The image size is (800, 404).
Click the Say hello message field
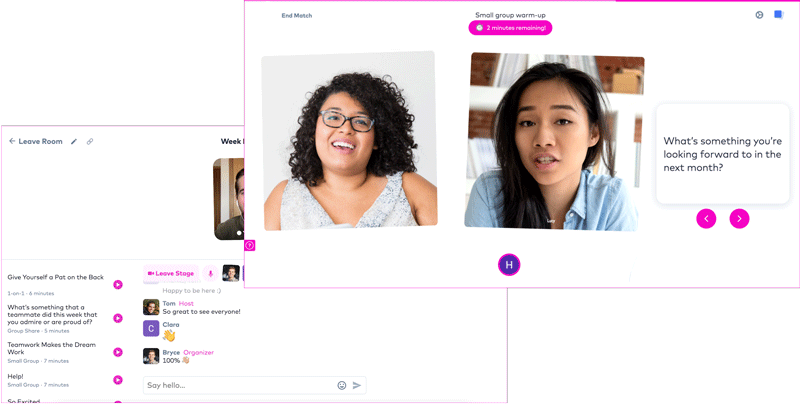pyautogui.click(x=255, y=385)
